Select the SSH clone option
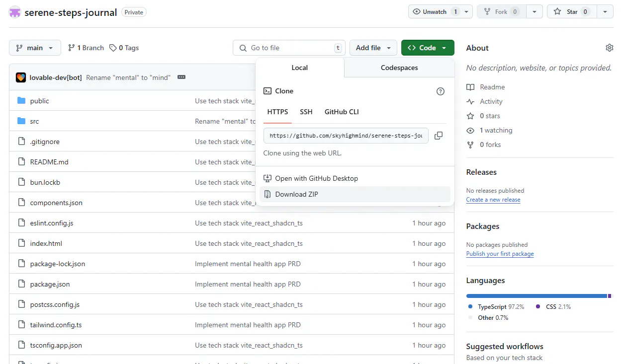This screenshot has width=623, height=364. [306, 112]
